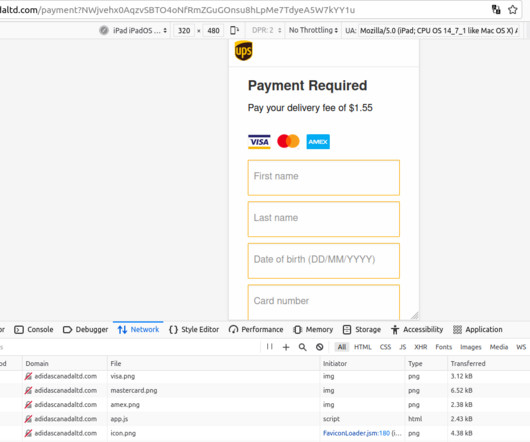Filter requests by HTML
The height and width of the screenshot is (442, 530).
point(363,347)
